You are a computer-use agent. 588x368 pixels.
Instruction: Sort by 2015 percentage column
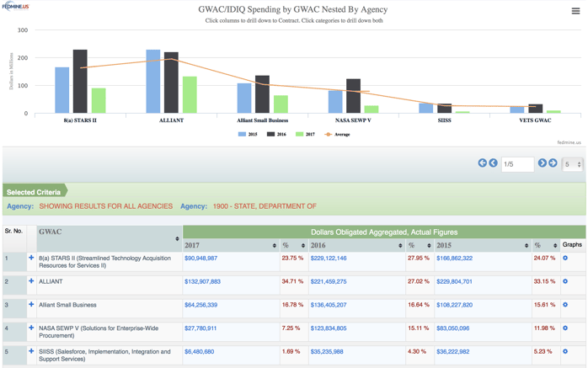pos(555,245)
